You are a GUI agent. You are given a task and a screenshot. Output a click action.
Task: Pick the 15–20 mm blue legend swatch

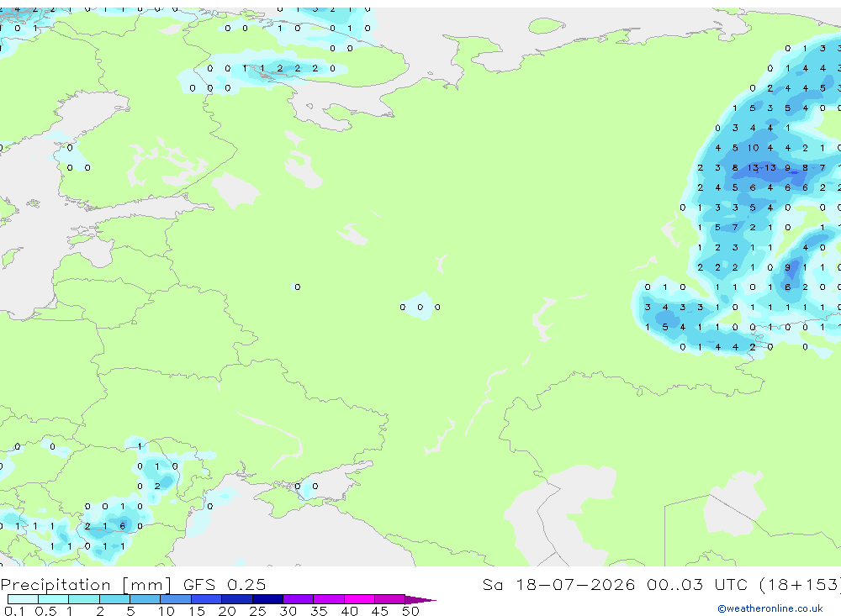tap(207, 599)
